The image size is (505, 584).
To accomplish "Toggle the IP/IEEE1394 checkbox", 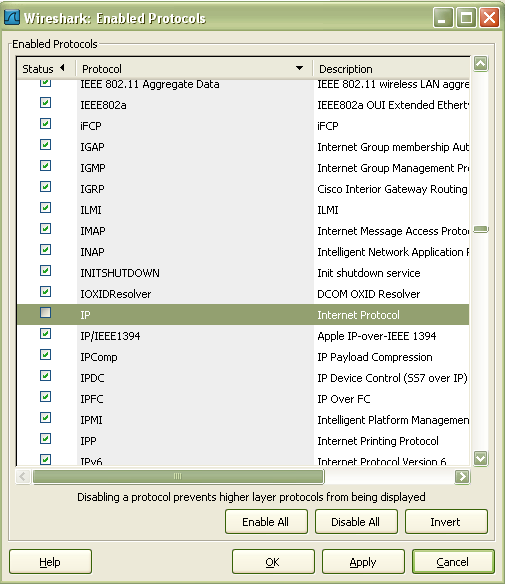I will [x=45, y=333].
